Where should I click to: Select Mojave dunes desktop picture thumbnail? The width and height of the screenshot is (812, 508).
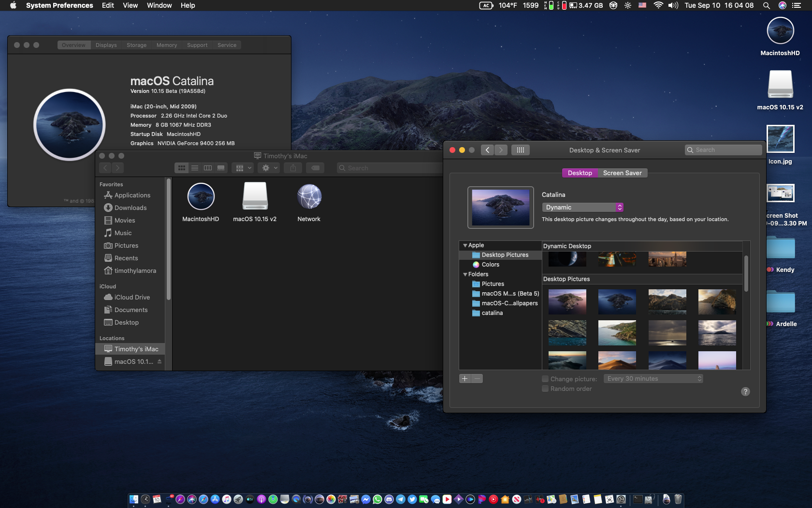tap(617, 360)
